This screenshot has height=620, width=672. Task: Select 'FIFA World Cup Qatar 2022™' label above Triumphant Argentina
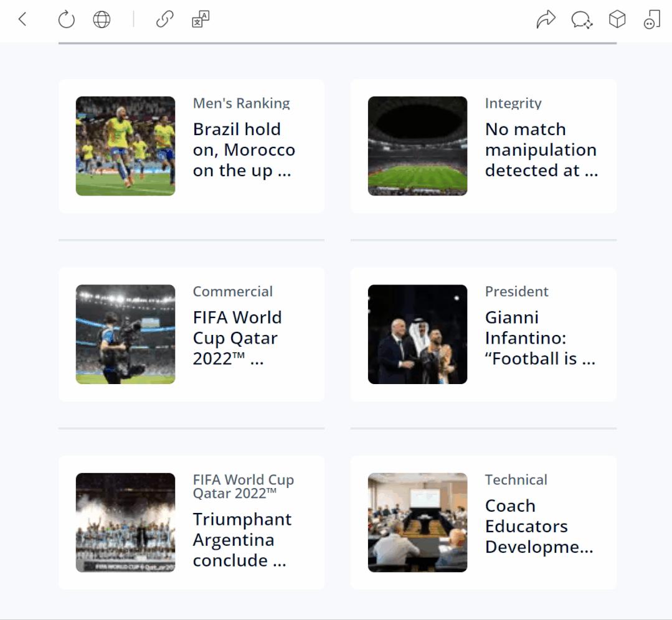point(243,486)
